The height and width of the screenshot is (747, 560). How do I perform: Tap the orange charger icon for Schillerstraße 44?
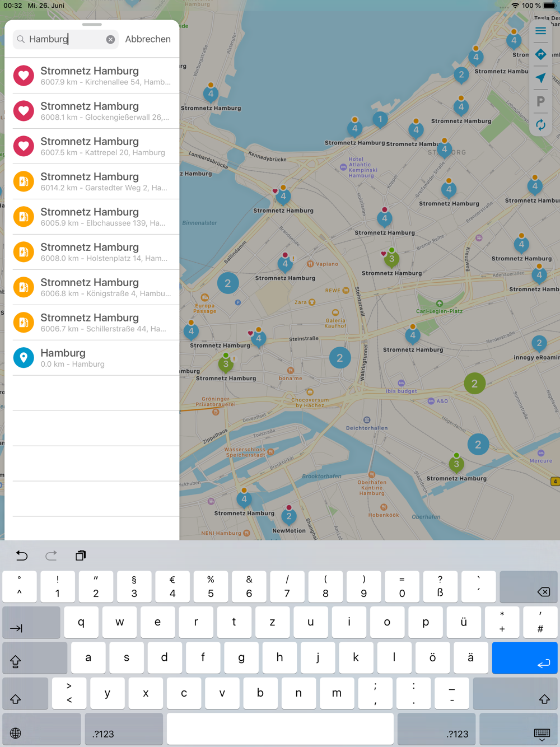click(24, 323)
